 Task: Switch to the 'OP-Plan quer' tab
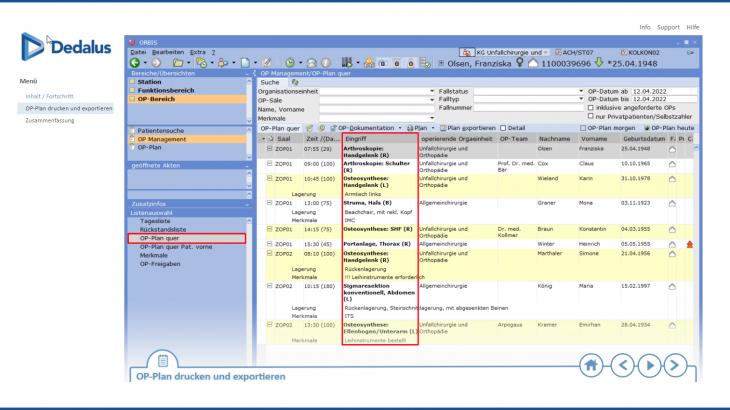point(280,128)
